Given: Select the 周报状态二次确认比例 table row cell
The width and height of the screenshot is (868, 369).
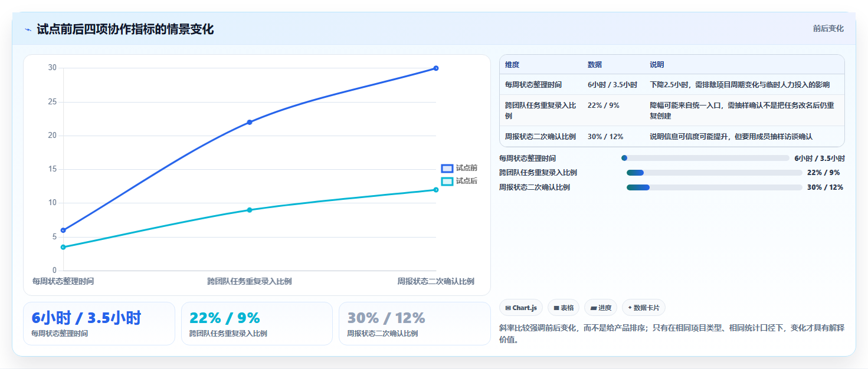Looking at the screenshot, I should point(541,137).
